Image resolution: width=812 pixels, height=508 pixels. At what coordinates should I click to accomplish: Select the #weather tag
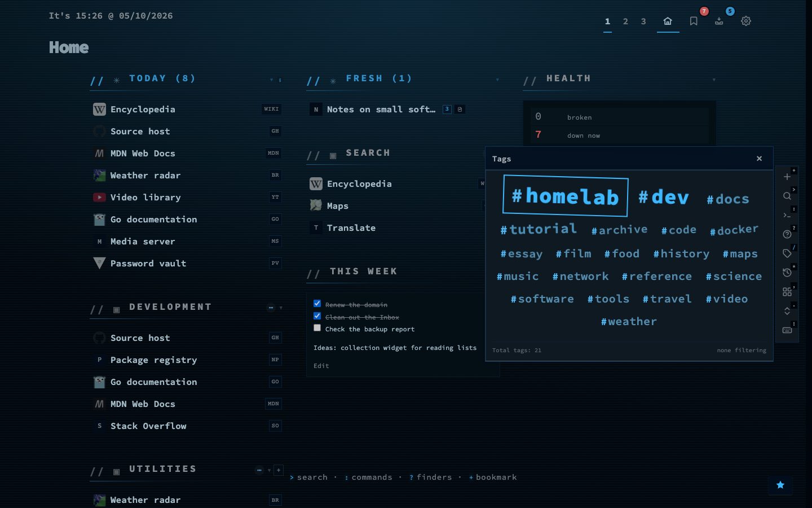pyautogui.click(x=629, y=321)
